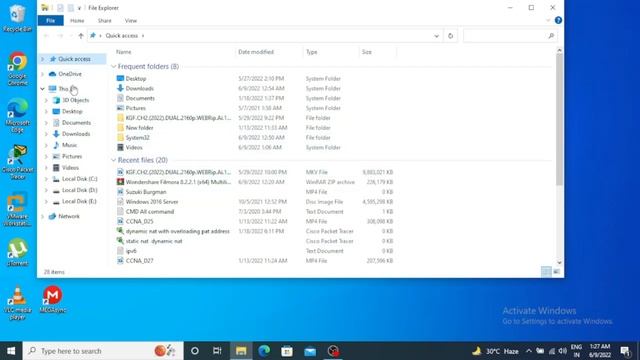Open the Cisco Packet Tracer desktop shortcut
This screenshot has width=640, height=360.
[x=17, y=162]
